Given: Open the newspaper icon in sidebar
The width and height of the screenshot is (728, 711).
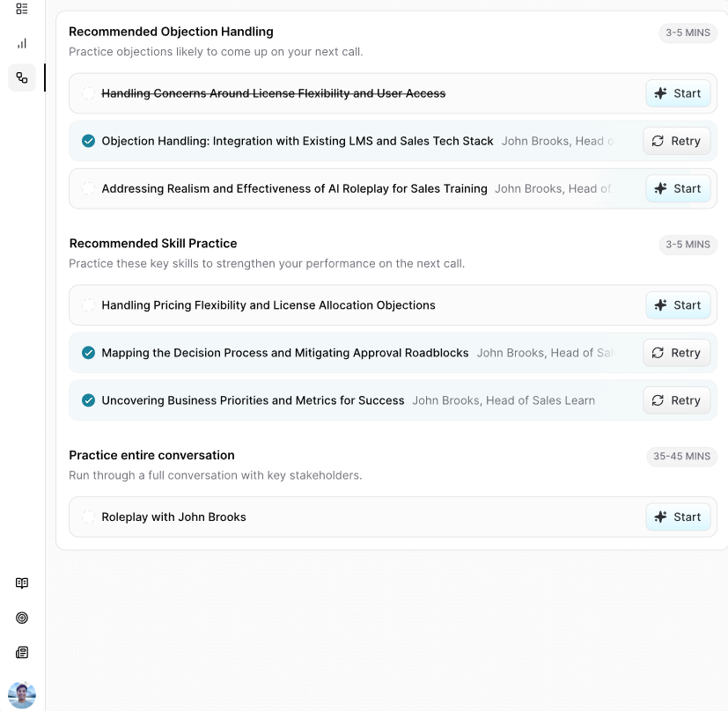Looking at the screenshot, I should tap(22, 653).
